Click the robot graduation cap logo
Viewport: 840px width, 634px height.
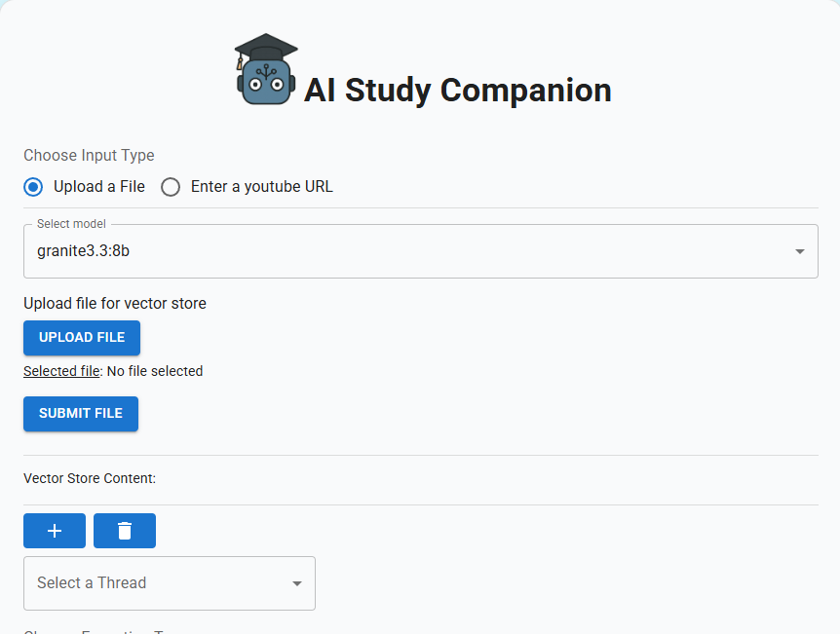tap(266, 69)
